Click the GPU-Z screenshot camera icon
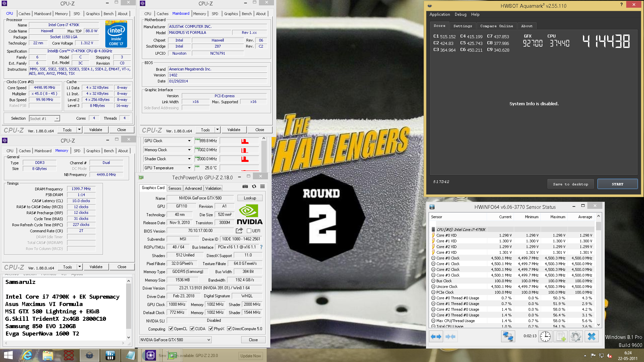 (245, 187)
